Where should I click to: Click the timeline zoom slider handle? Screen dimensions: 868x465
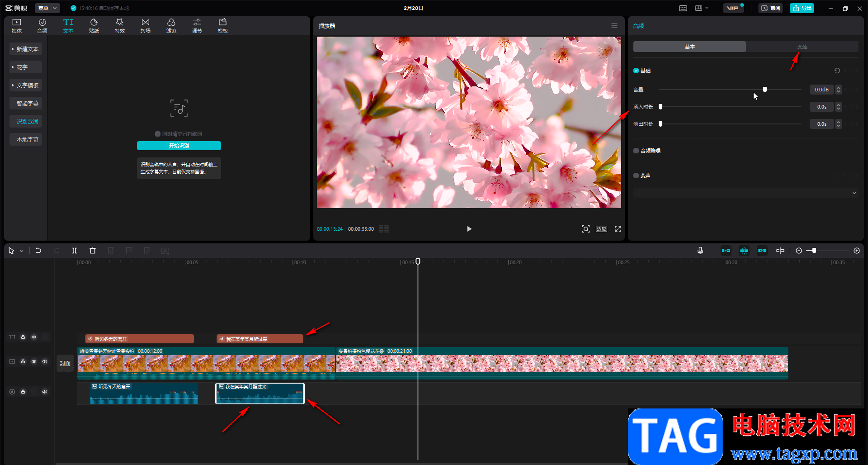point(814,251)
